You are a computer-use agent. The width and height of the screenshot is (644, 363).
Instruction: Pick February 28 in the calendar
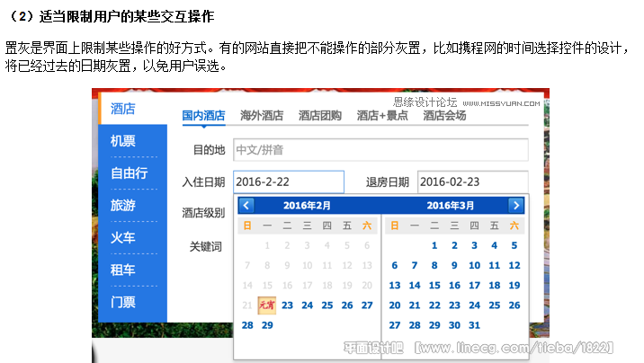pos(247,325)
